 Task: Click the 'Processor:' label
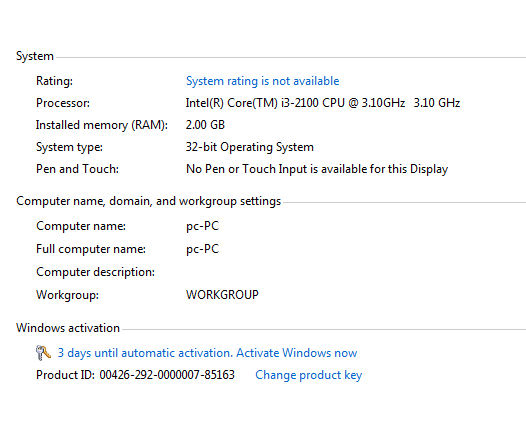[63, 103]
